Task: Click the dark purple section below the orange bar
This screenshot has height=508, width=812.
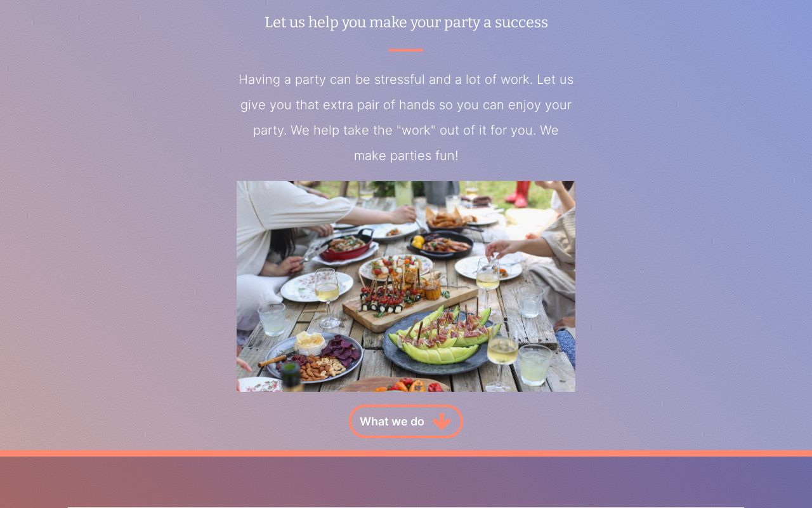Action: coord(406,482)
